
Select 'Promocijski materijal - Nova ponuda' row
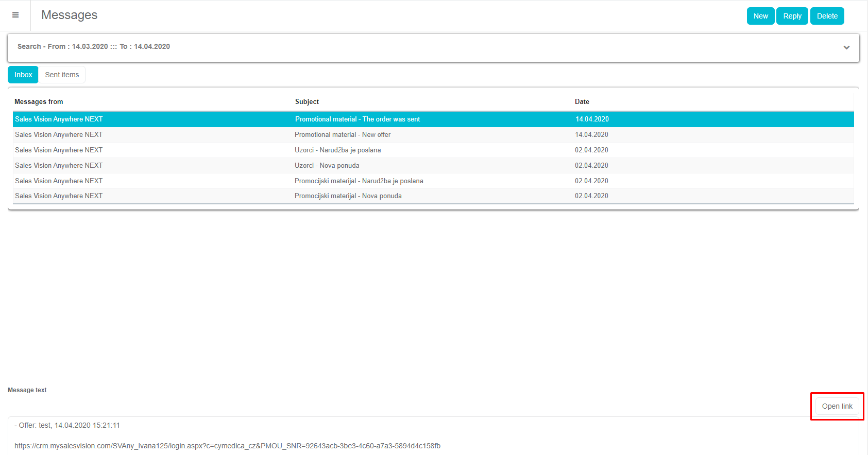348,196
